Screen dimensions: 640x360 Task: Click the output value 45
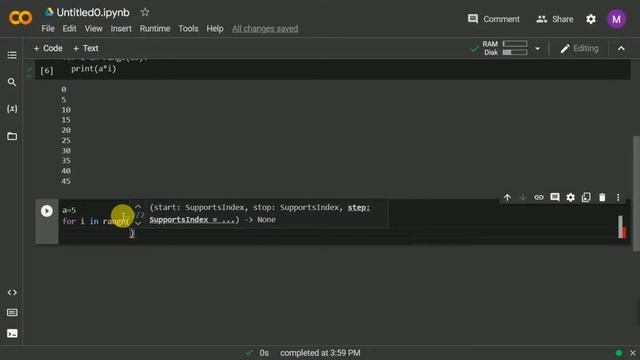coord(66,181)
